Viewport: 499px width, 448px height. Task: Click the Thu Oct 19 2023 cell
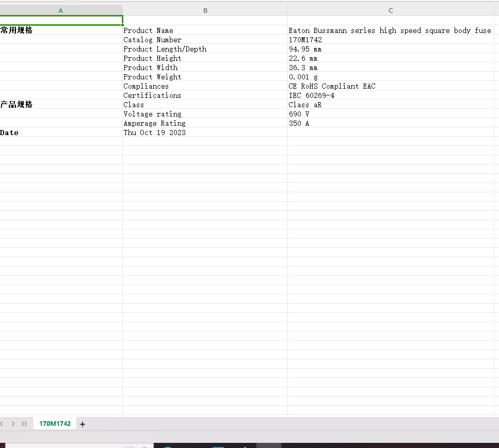[205, 132]
